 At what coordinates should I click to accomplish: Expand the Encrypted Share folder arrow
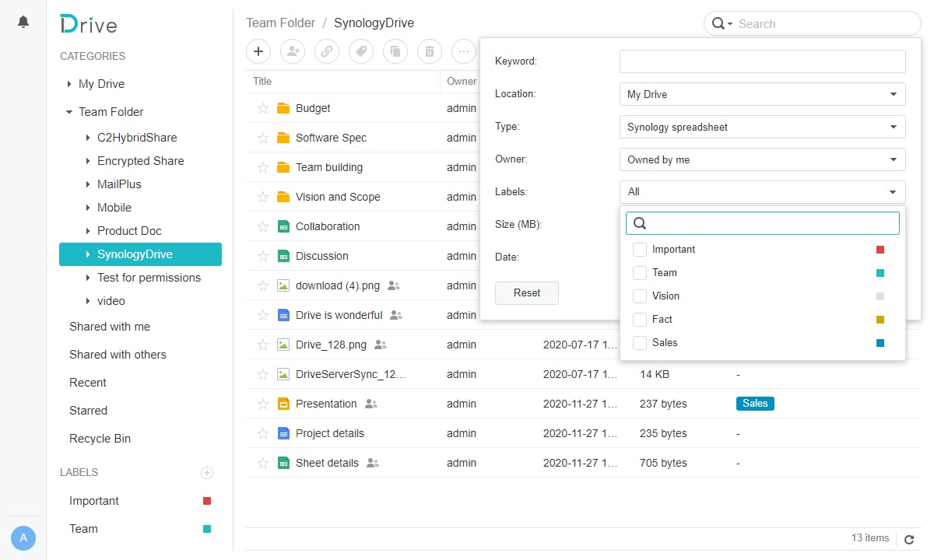(88, 161)
